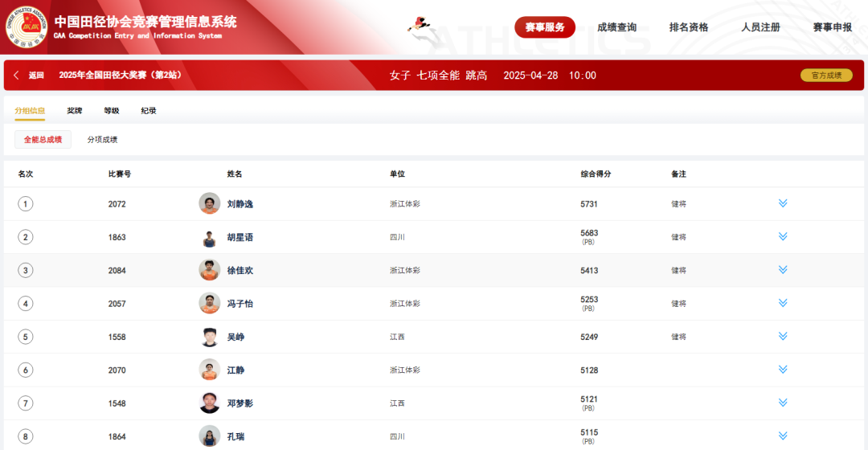Select the 全能总成绩 sub-tab
This screenshot has width=868, height=450.
(x=43, y=140)
